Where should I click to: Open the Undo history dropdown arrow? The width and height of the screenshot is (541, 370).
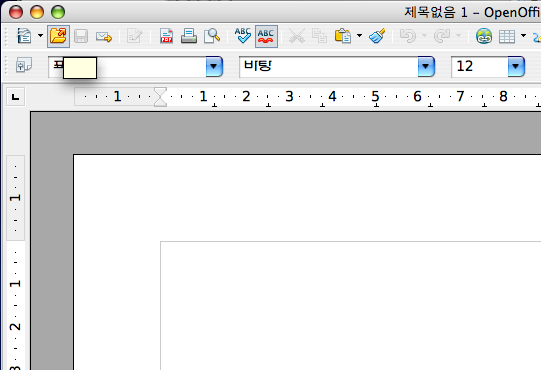[424, 36]
